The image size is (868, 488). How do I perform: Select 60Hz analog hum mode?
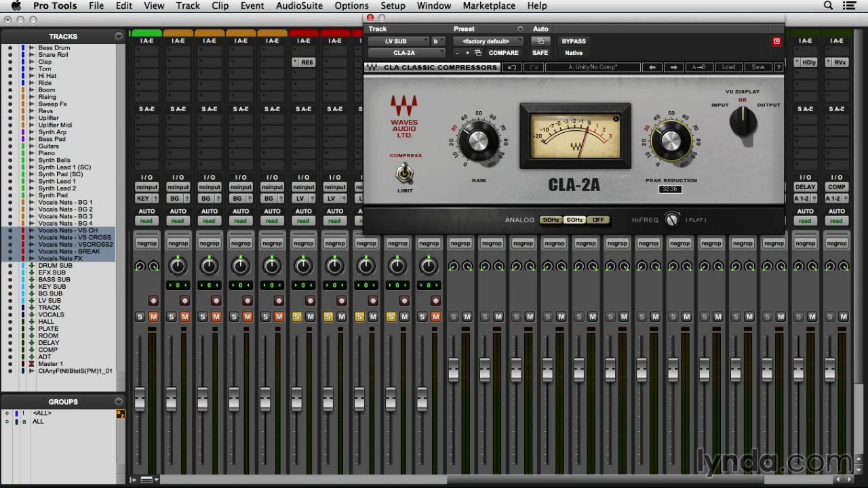[x=574, y=219]
